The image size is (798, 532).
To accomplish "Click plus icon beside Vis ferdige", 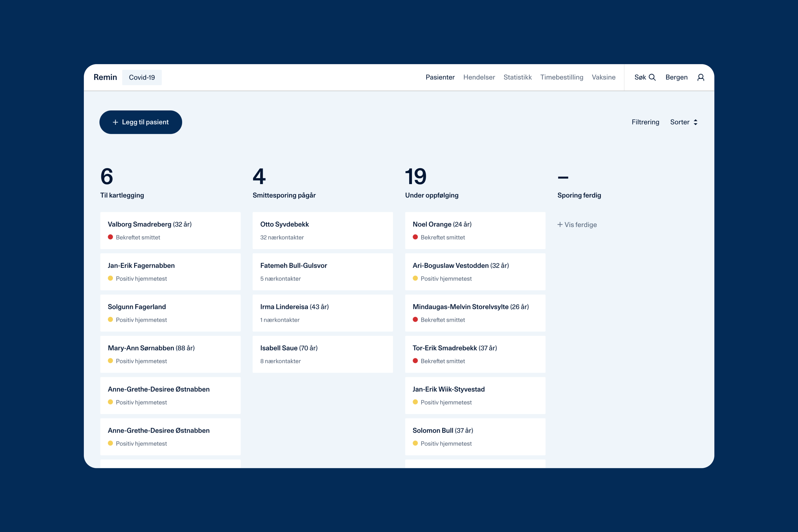I will click(x=560, y=225).
